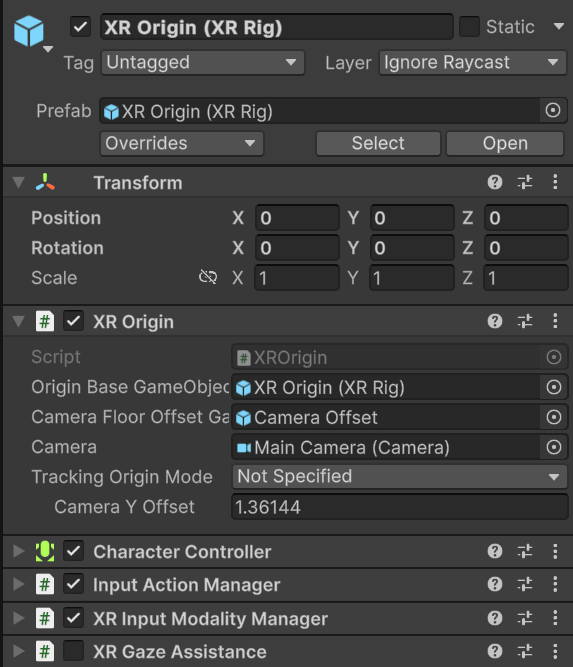Click the Position X field
Image resolution: width=573 pixels, height=667 pixels.
click(x=297, y=218)
